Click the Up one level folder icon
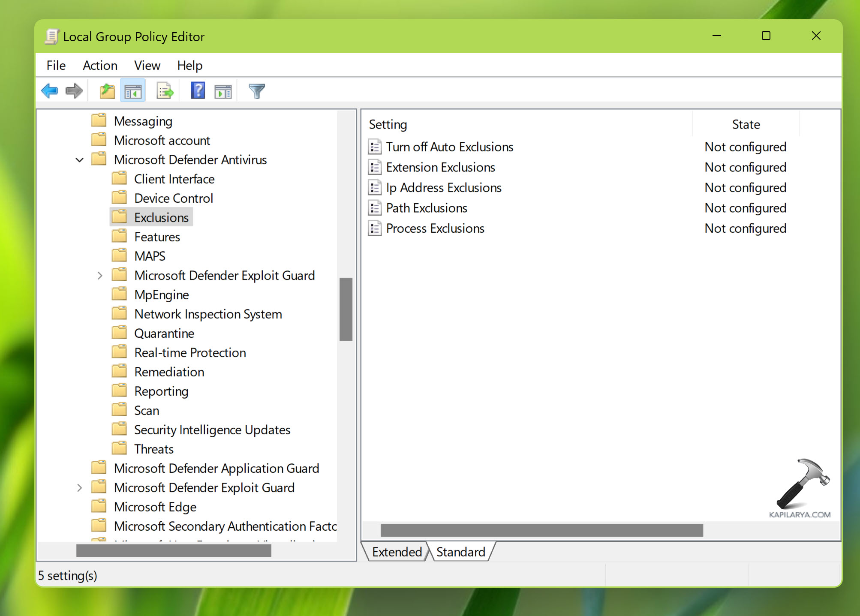The image size is (860, 616). pos(107,91)
